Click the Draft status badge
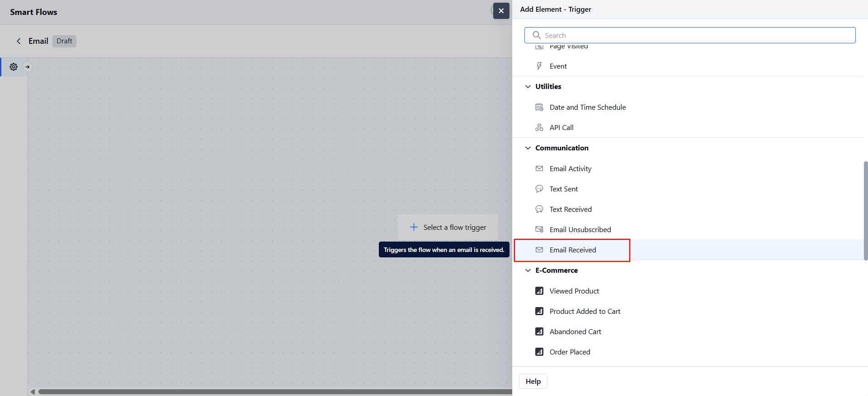 [64, 41]
